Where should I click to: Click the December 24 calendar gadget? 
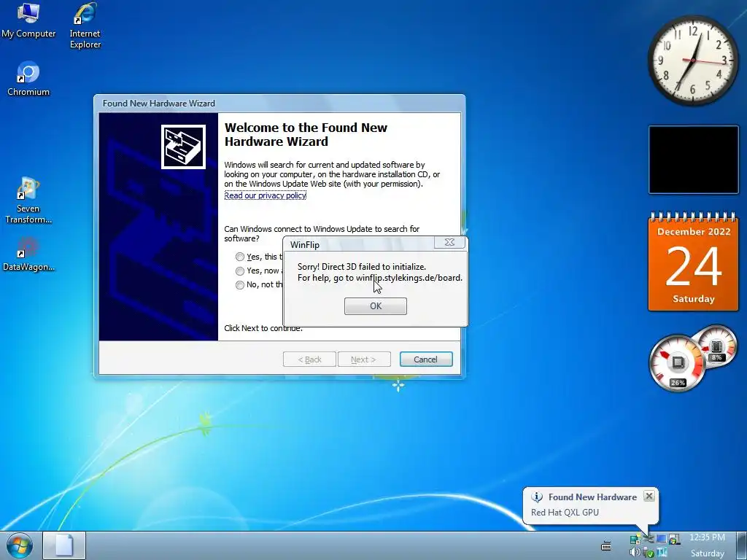click(x=693, y=262)
